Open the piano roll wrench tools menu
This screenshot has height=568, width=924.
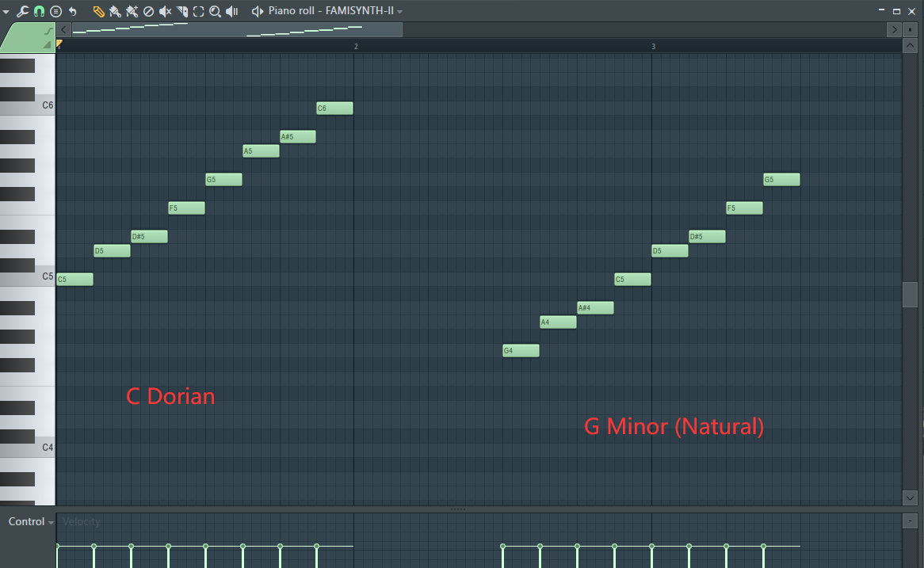point(22,11)
